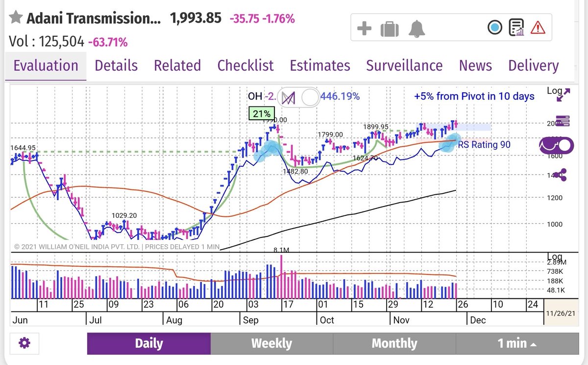Expand chart to fullscreen with arrows icon

coord(563,94)
